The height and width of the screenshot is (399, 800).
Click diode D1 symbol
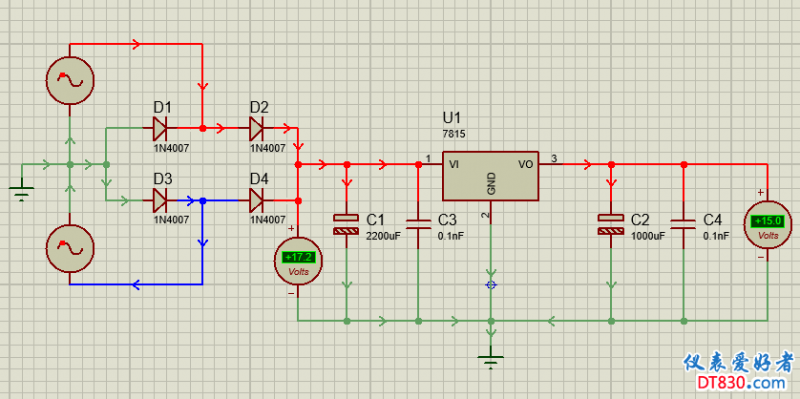pyautogui.click(x=160, y=128)
